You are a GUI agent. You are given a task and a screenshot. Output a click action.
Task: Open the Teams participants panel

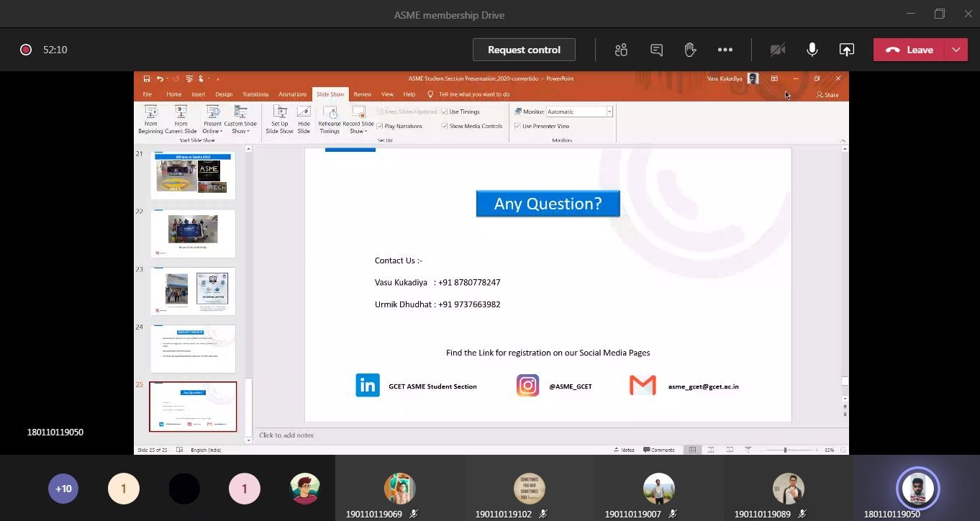(621, 50)
